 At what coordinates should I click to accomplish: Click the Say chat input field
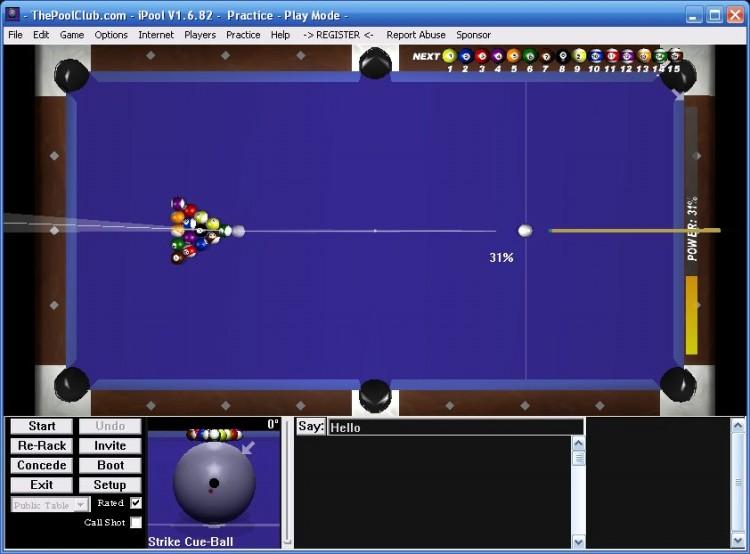point(455,427)
